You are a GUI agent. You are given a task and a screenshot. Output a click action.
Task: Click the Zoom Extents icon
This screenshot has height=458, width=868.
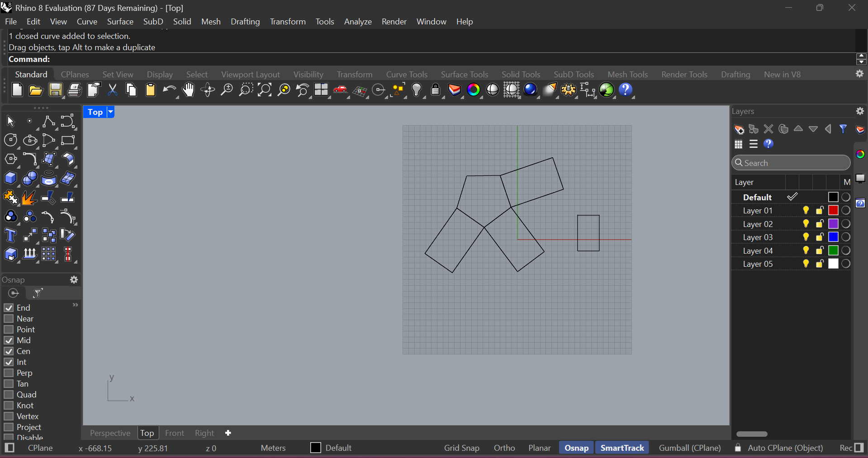point(265,90)
